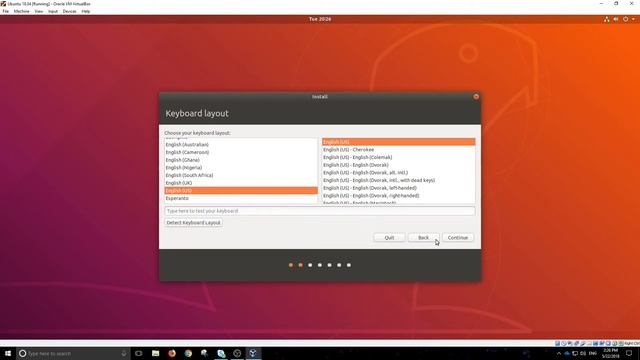Viewport: 640px width, 360px height.
Task: Click the Quit button
Action: 389,238
